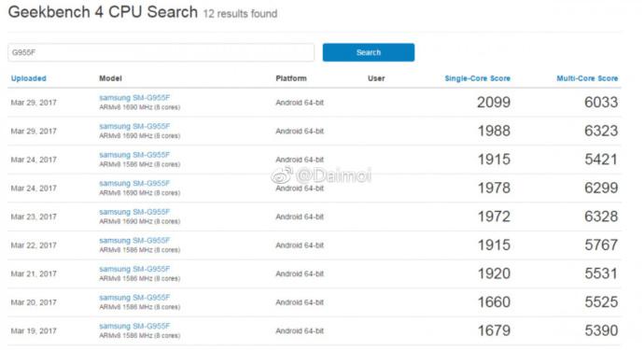Viewport: 644px width, 350px height.
Task: Click the date Mar 21, 2017
Action: click(x=34, y=273)
